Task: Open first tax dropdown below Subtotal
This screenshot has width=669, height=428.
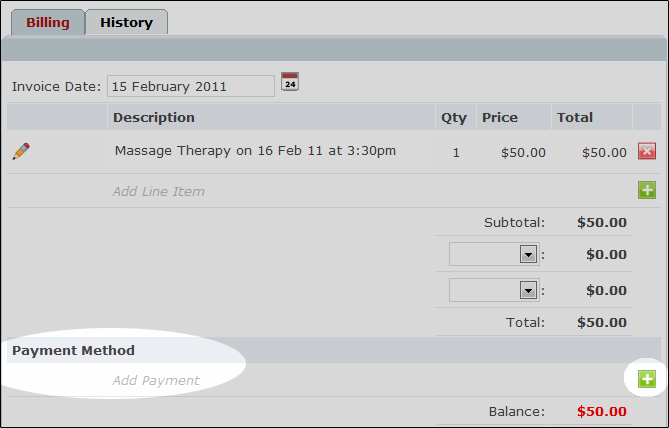Action: point(494,254)
